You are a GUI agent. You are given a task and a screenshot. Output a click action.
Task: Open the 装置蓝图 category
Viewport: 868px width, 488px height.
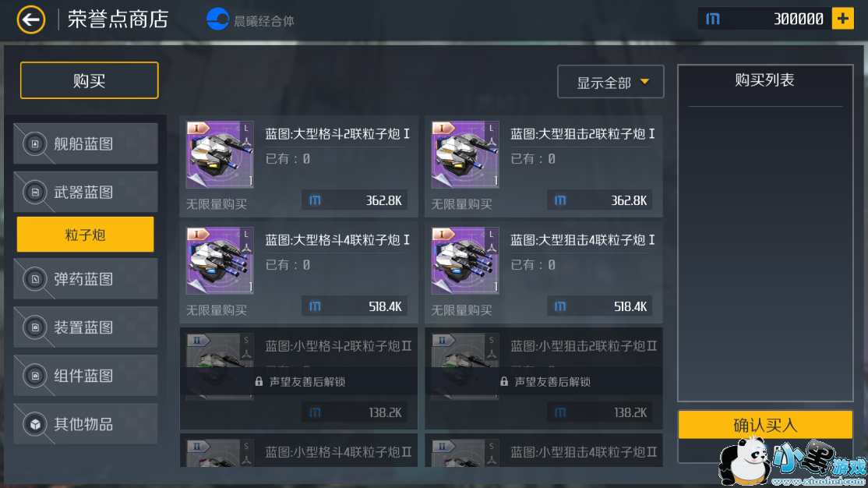pos(86,327)
